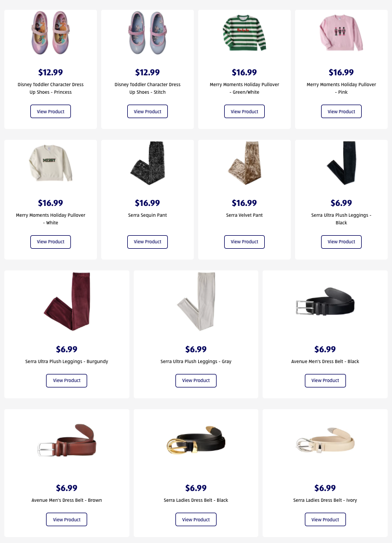The image size is (392, 543).
Task: Select the green and white striped pullover image
Action: pyautogui.click(x=244, y=33)
